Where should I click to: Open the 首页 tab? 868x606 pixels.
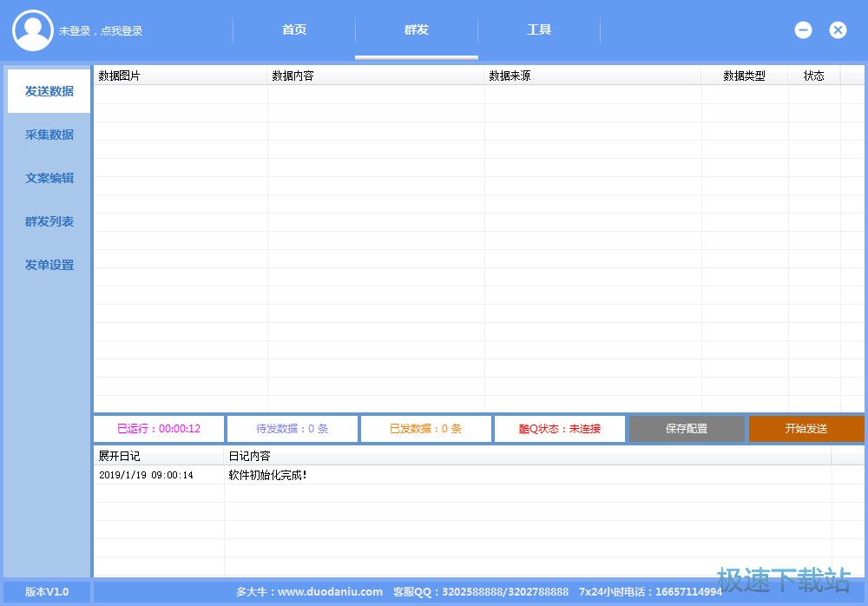(294, 30)
